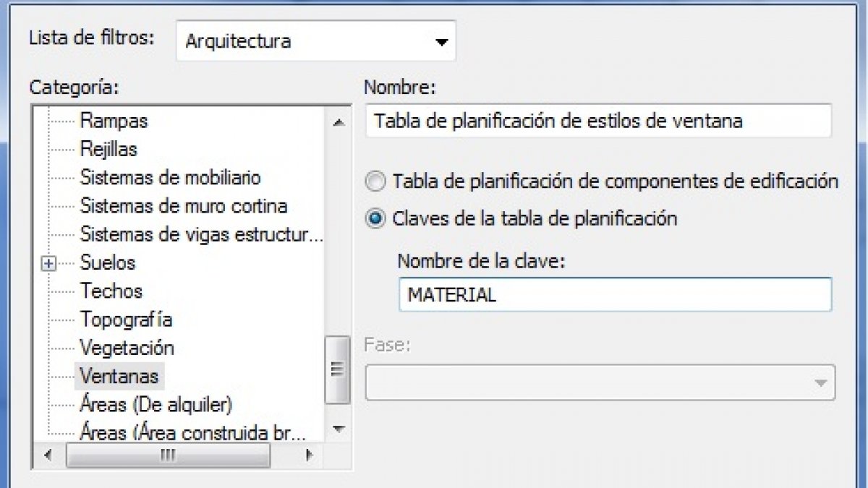
Task: Click the vertical scrollbar thumb in category list
Action: (x=336, y=369)
